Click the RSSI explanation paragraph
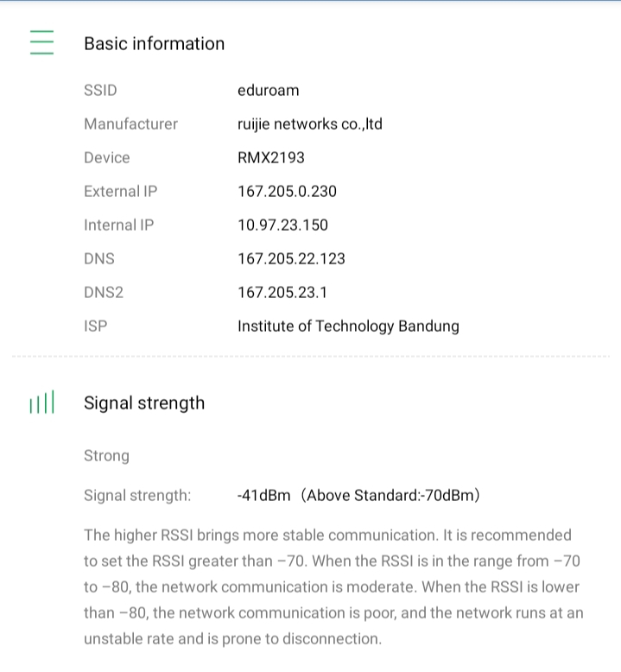The height and width of the screenshot is (672, 621). point(333,587)
